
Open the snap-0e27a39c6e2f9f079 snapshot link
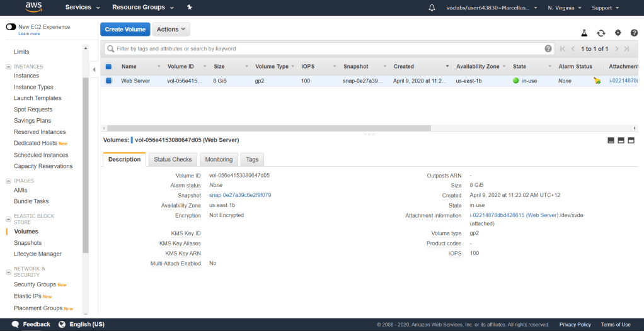(240, 195)
